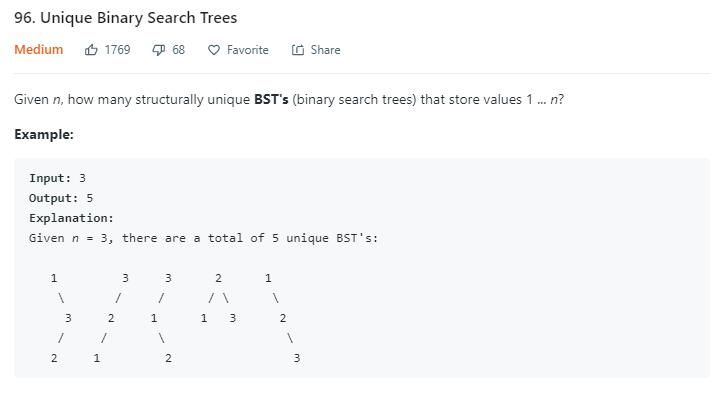
Task: Click the thumbs-down dislike icon
Action: (158, 50)
